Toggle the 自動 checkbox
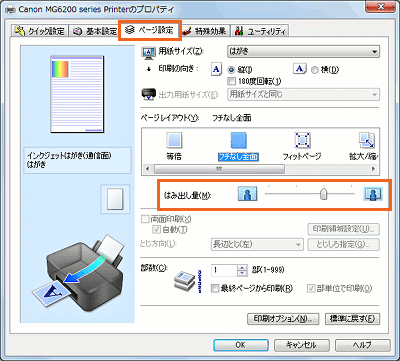400x361 pixels. (156, 229)
